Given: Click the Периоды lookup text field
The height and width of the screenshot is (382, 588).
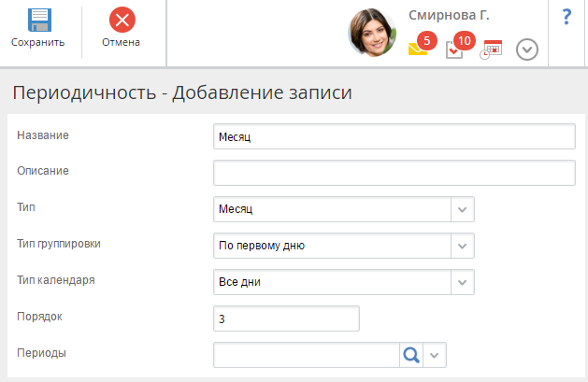Looking at the screenshot, I should (307, 355).
